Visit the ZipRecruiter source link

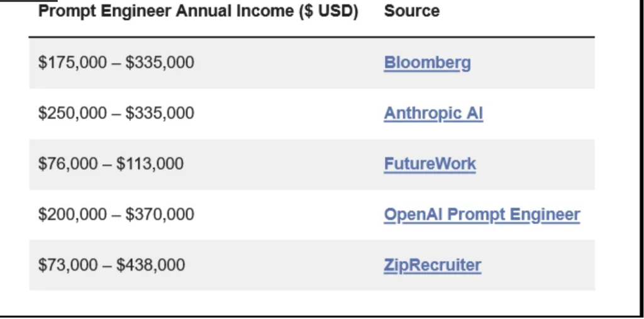click(433, 265)
